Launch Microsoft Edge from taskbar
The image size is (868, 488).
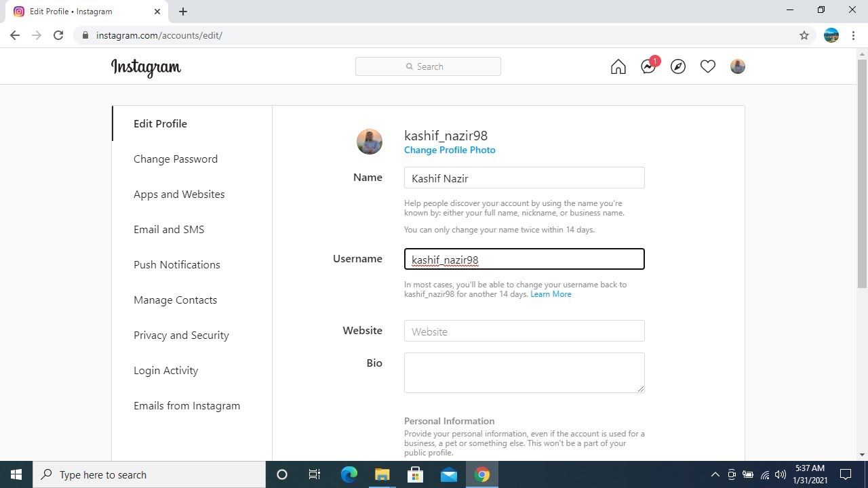pos(349,474)
